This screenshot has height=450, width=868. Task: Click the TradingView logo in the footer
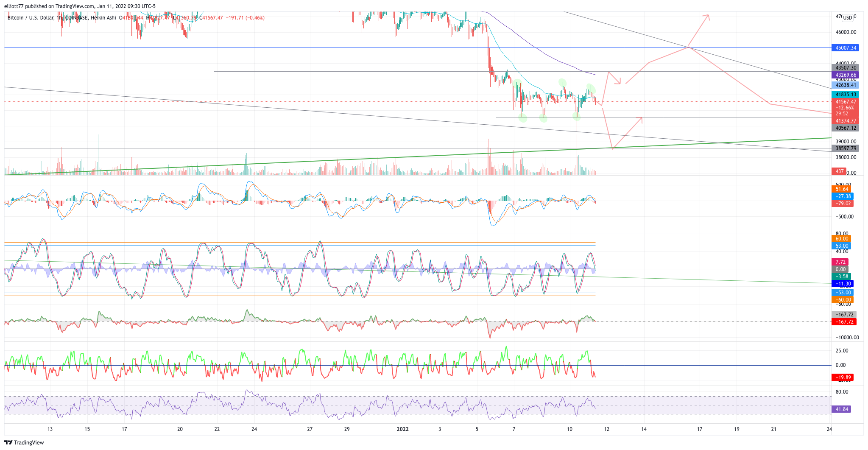click(x=24, y=442)
